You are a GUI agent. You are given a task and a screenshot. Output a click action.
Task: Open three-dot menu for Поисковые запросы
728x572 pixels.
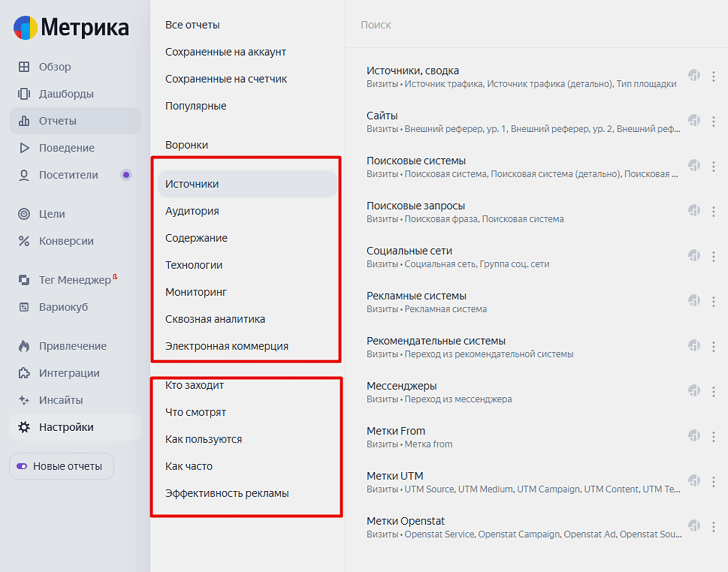[713, 212]
